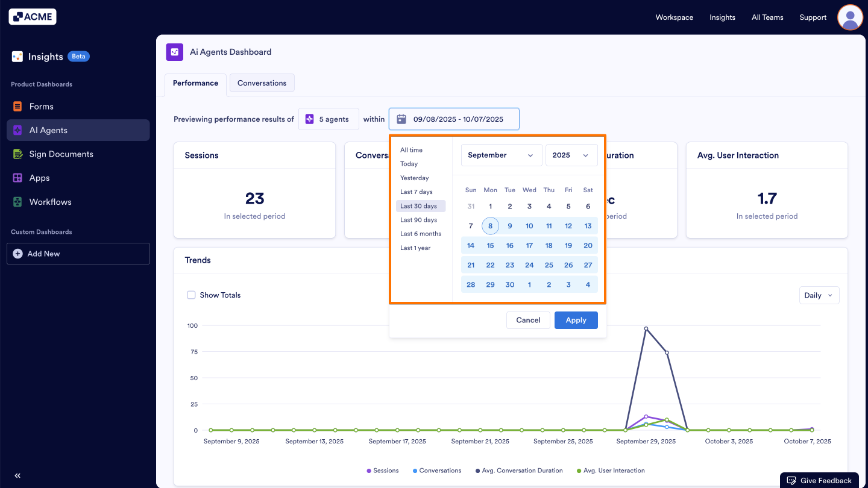
Task: Click the Apps grid icon in sidebar
Action: 17,178
